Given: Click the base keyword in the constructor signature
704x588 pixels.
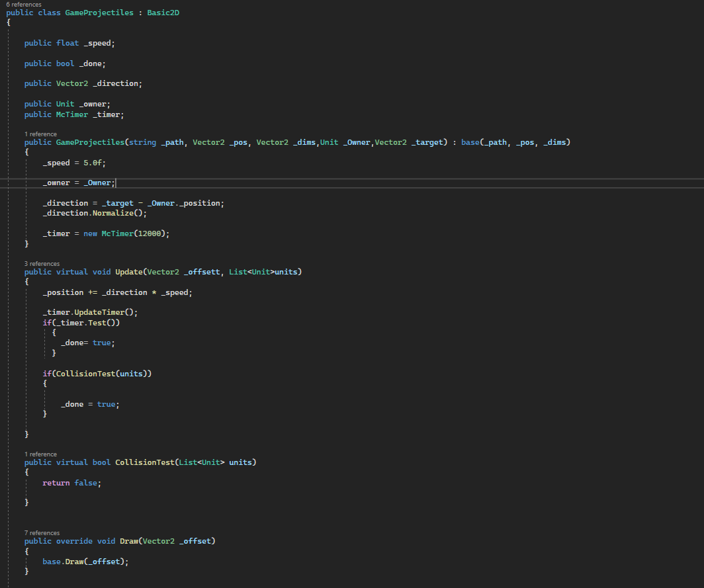Looking at the screenshot, I should 470,142.
